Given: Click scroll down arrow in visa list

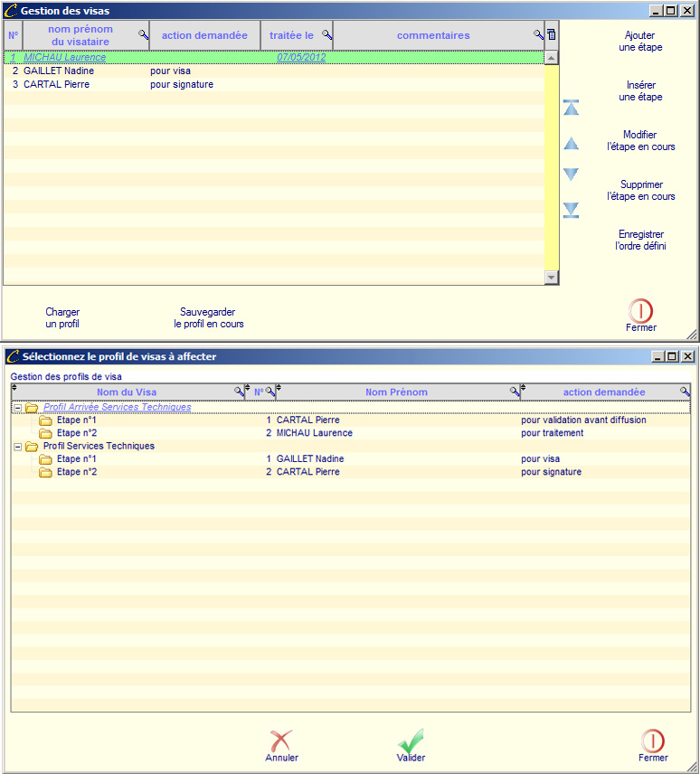Looking at the screenshot, I should pyautogui.click(x=552, y=277).
